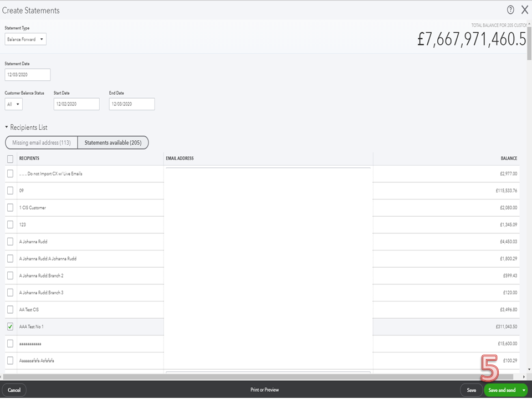Click the Start Date field
532x399 pixels.
(76, 104)
